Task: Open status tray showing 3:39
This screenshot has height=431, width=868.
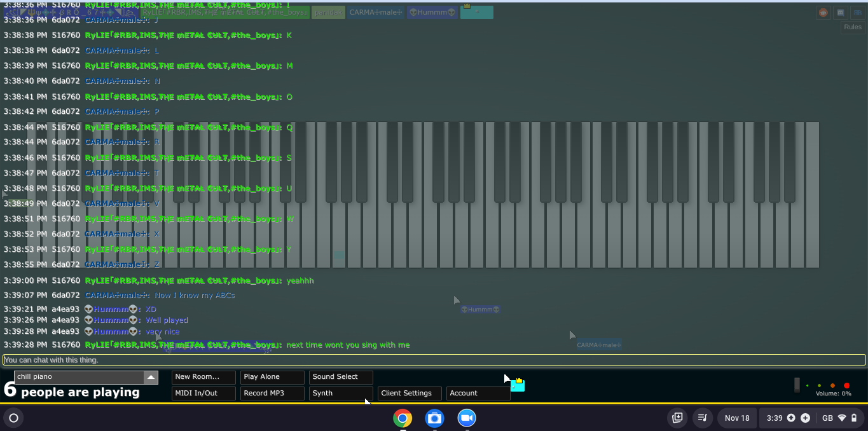Action: point(811,418)
